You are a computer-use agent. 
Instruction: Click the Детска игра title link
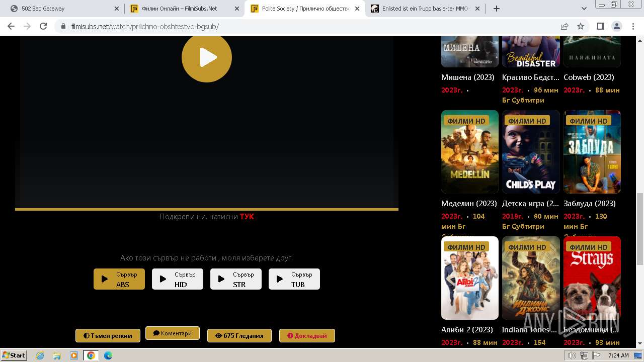(530, 204)
